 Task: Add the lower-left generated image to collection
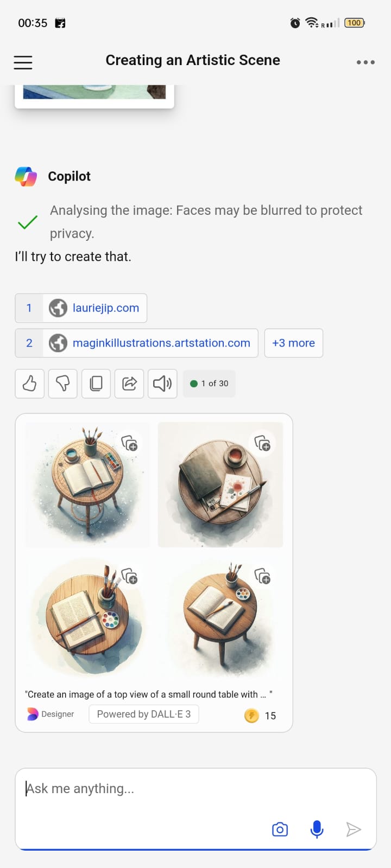[129, 576]
